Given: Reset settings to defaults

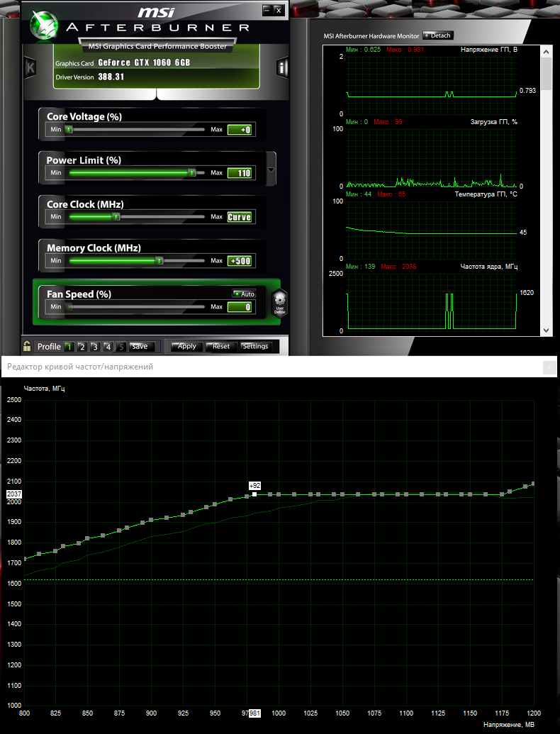Looking at the screenshot, I should click(221, 346).
